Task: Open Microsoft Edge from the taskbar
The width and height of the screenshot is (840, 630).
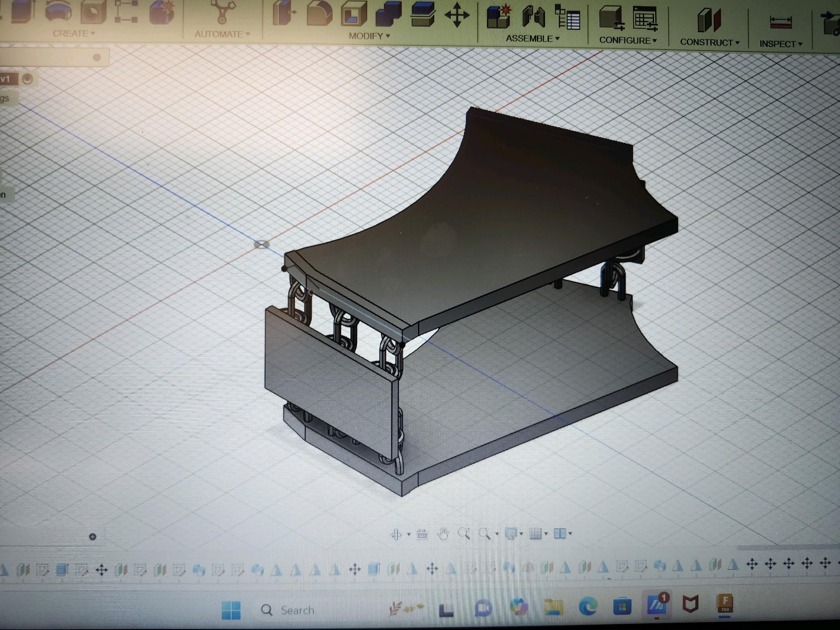Action: pos(588,607)
